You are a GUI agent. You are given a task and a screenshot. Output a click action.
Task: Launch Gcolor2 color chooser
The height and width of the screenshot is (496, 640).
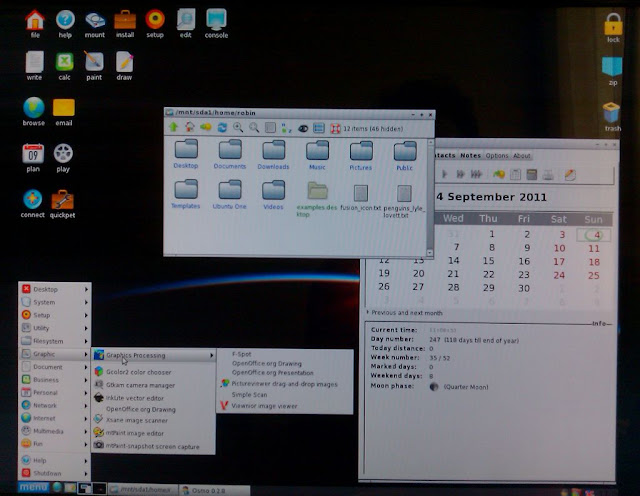coord(153,372)
